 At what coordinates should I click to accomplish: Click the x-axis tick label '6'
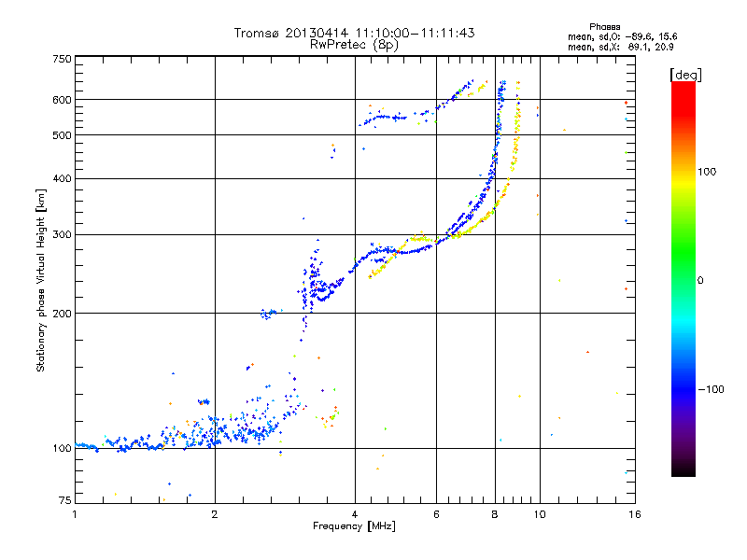pyautogui.click(x=436, y=514)
